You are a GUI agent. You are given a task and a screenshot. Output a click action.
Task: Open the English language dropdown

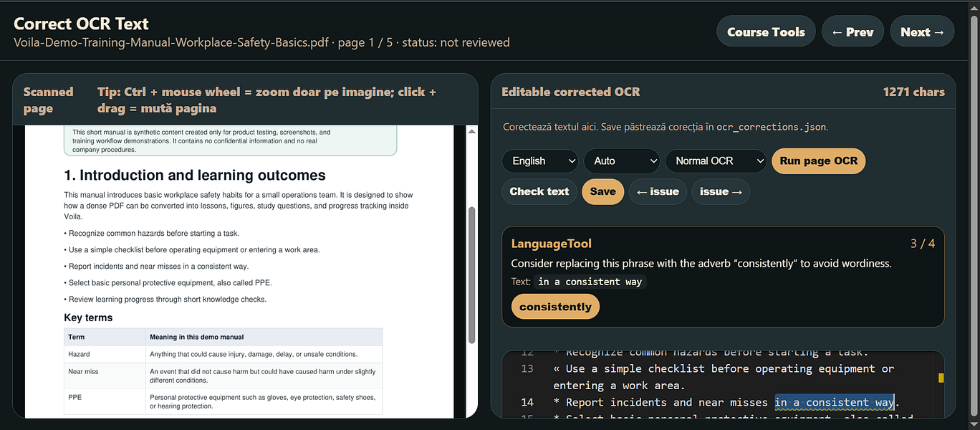click(x=540, y=161)
